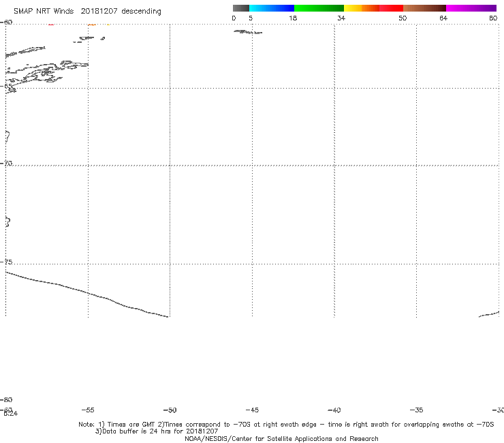Select the brown 50–64 color bar segment
This screenshot has height=443, width=504.
point(424,8)
